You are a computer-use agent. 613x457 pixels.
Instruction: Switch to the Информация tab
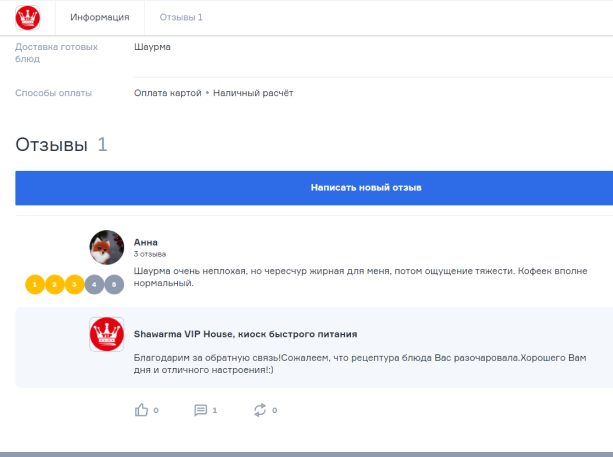100,17
